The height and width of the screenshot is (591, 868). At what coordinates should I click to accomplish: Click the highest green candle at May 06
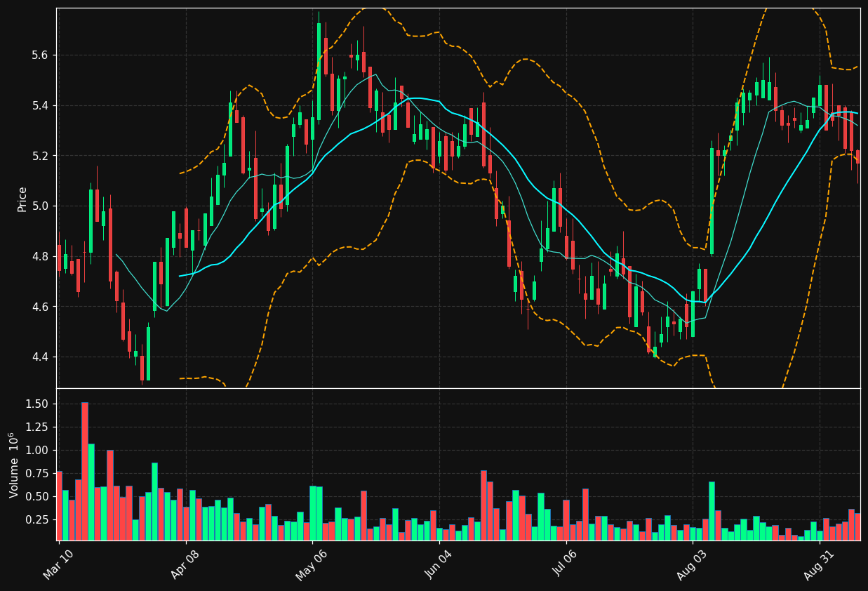point(319,72)
